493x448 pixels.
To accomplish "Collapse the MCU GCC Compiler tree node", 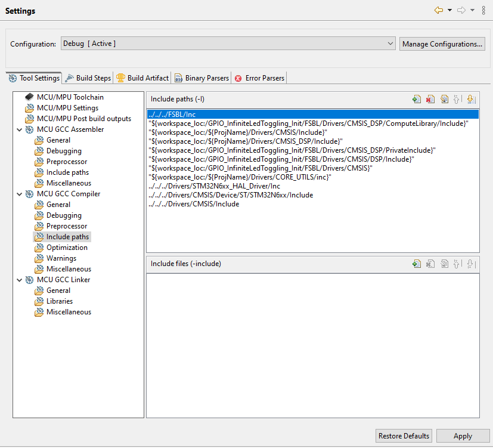I will click(x=20, y=193).
